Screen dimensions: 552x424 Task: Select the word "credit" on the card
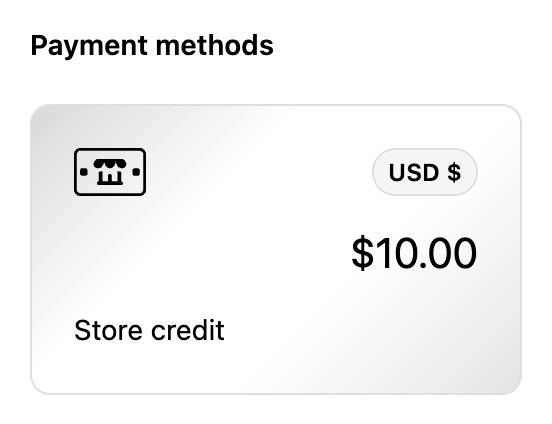coord(188,330)
